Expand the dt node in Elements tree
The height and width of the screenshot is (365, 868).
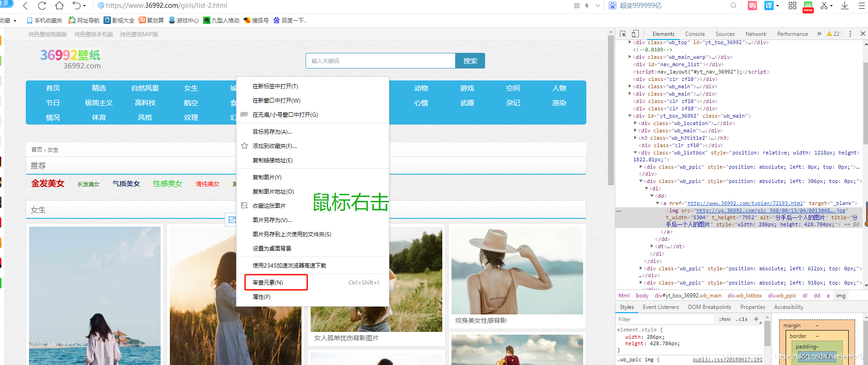pyautogui.click(x=652, y=246)
